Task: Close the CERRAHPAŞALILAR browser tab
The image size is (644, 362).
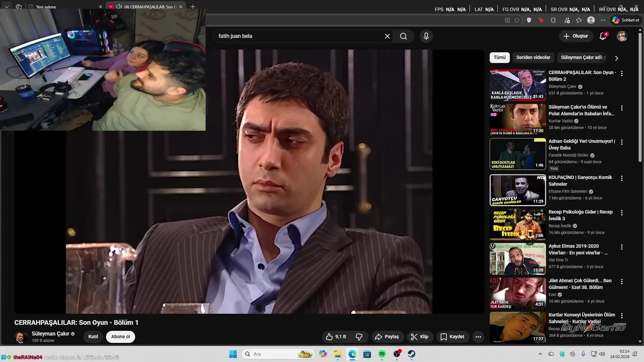Action: click(x=181, y=7)
